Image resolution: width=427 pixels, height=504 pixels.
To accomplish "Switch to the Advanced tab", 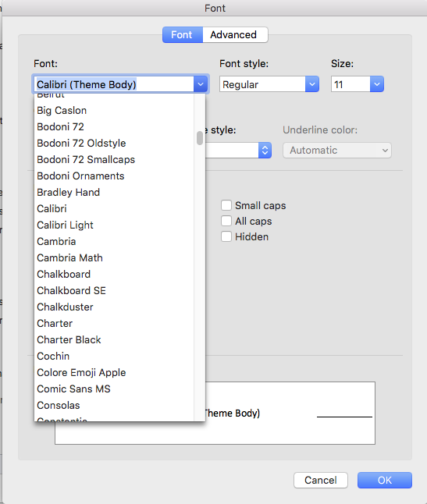I will tap(235, 34).
